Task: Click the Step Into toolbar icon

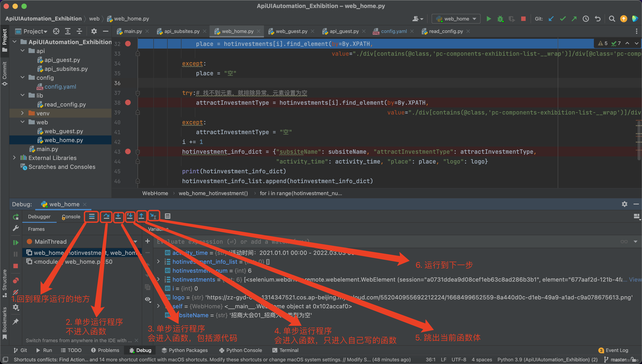Action: point(119,217)
